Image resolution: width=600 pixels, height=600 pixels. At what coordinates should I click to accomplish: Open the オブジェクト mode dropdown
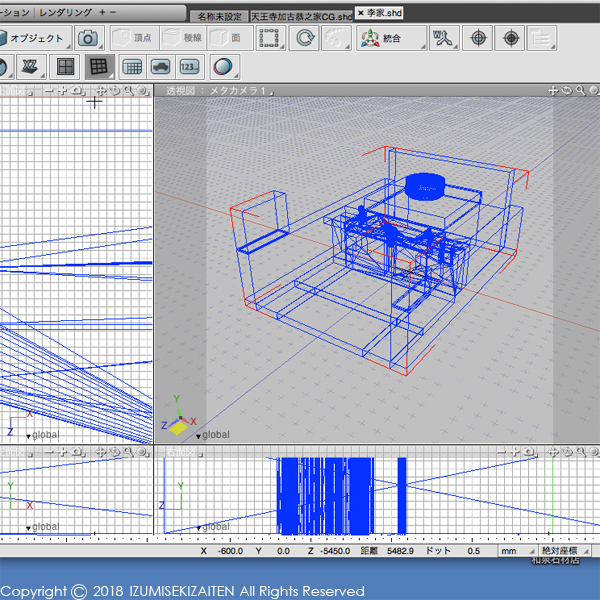point(36,38)
